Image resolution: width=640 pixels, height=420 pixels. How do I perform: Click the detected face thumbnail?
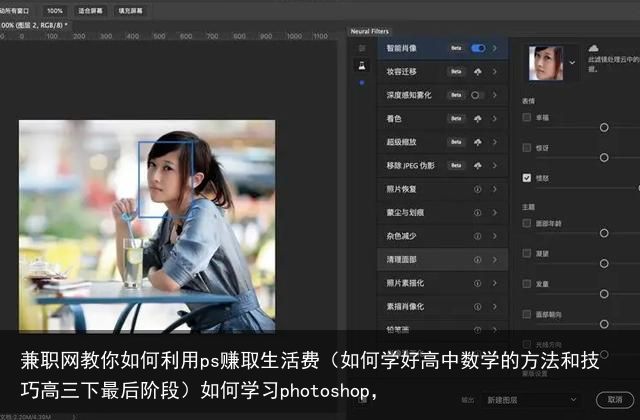(x=546, y=63)
